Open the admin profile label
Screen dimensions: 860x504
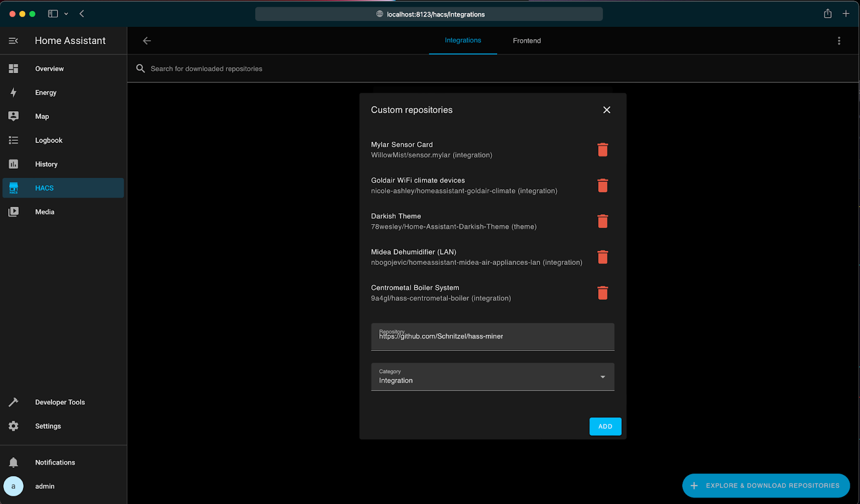tap(45, 486)
